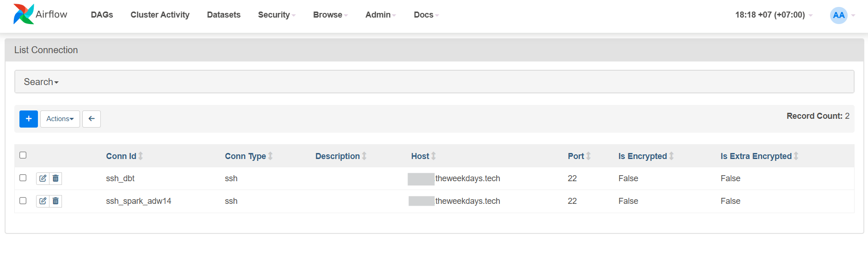
Task: Toggle the select-all checkbox in table header
Action: click(23, 155)
